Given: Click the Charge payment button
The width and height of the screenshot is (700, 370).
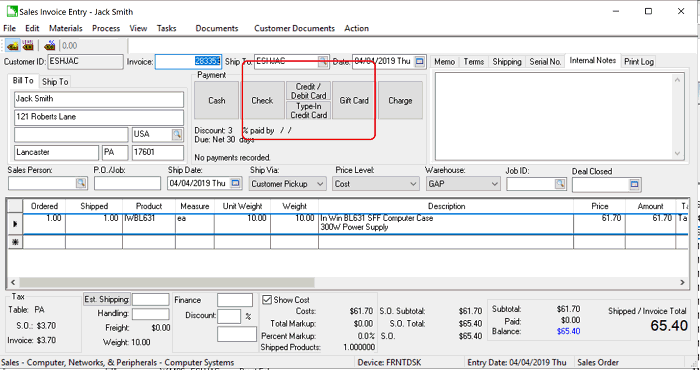Looking at the screenshot, I should pos(400,100).
